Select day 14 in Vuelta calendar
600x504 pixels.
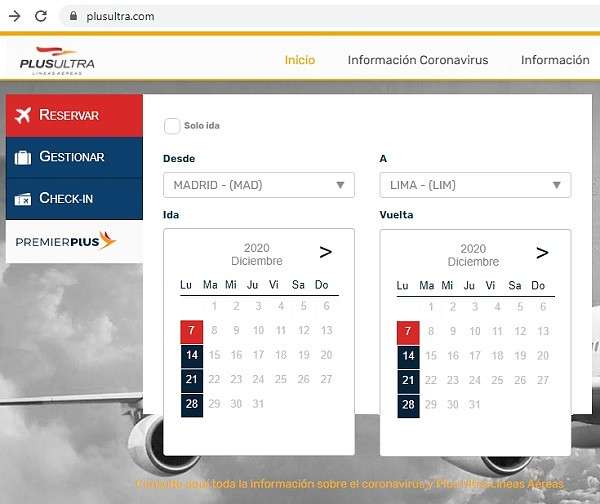pyautogui.click(x=408, y=357)
